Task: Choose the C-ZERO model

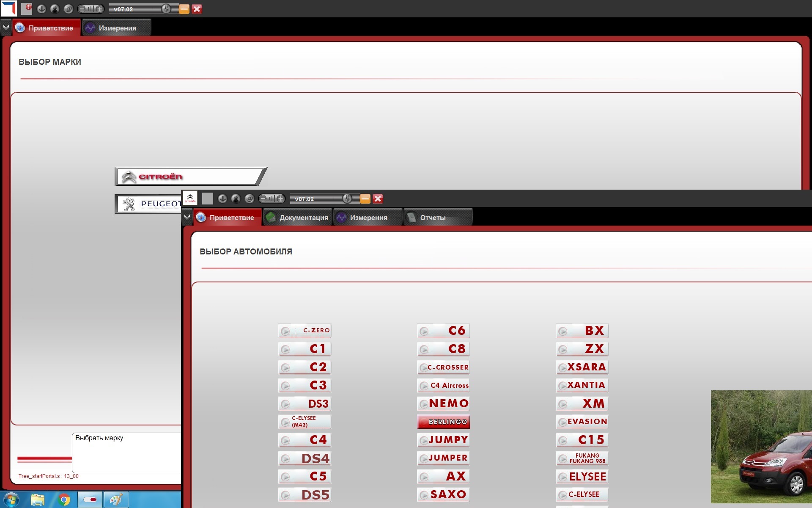Action: [304, 331]
